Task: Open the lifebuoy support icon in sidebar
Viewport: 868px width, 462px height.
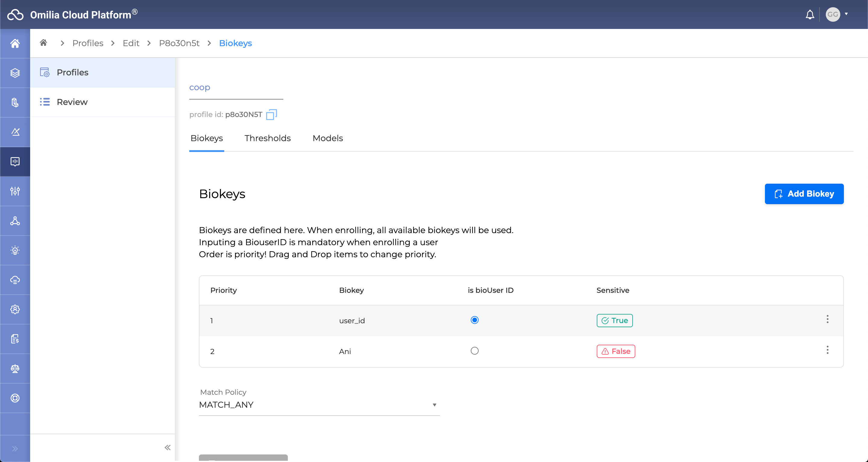Action: point(15,398)
